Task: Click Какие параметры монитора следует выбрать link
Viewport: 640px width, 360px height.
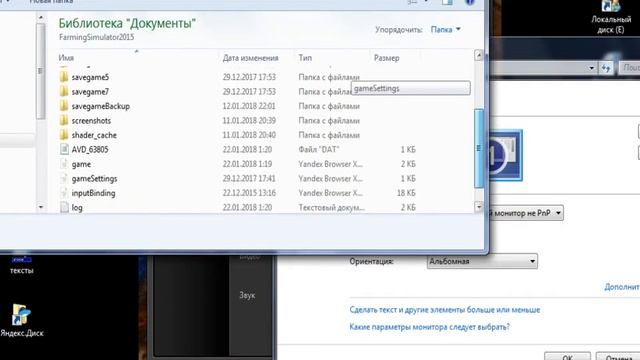Action: point(429,327)
